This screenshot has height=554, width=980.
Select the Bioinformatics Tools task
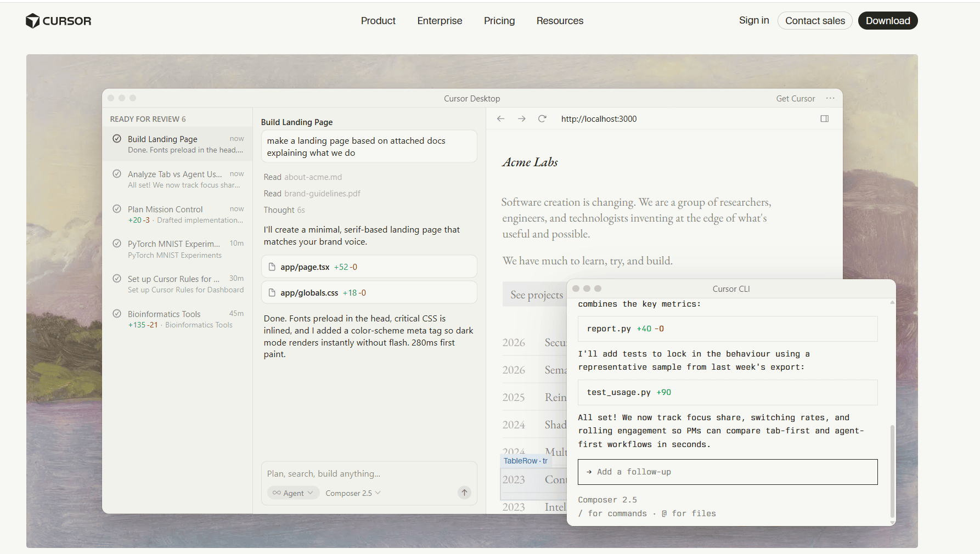[x=177, y=319]
